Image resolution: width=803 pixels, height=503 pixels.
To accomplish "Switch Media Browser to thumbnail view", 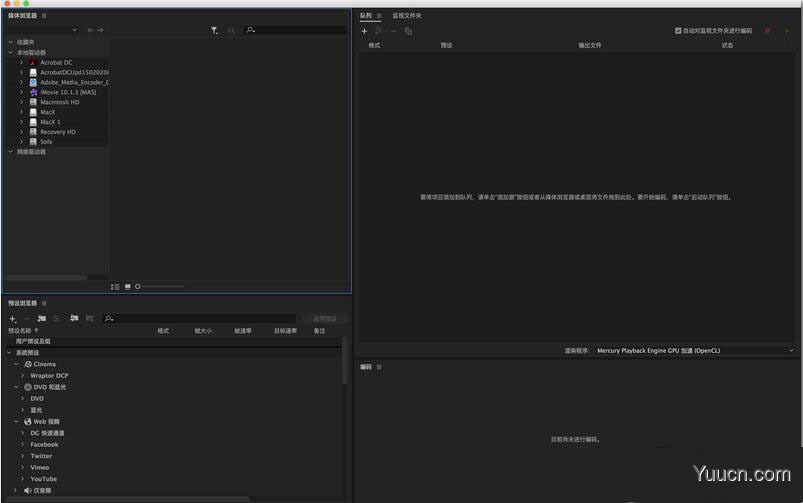I will 128,287.
